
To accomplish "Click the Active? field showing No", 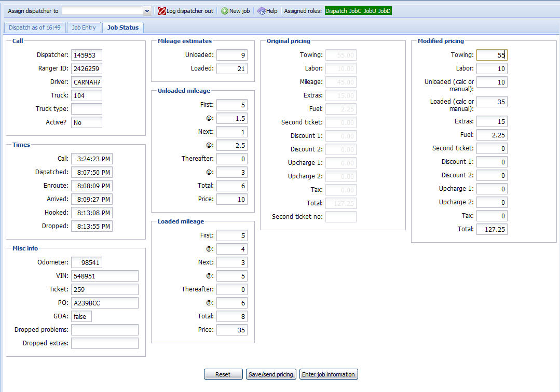I will (x=87, y=122).
